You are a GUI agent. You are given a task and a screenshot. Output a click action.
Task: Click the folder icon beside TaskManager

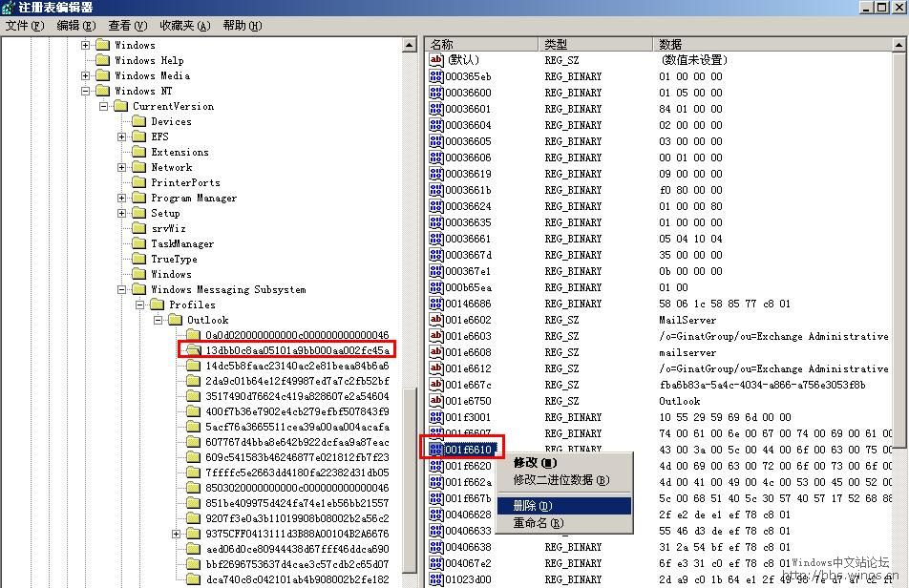(x=139, y=243)
